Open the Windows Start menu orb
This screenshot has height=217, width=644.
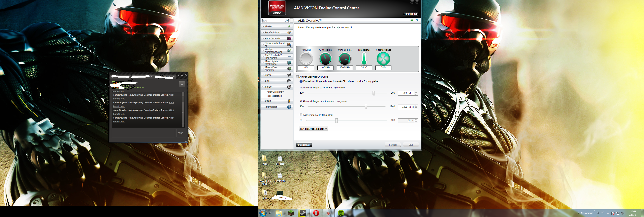click(263, 213)
